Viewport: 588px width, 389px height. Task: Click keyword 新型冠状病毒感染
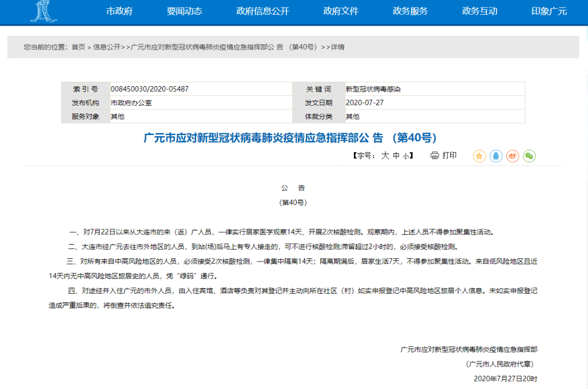(x=373, y=89)
